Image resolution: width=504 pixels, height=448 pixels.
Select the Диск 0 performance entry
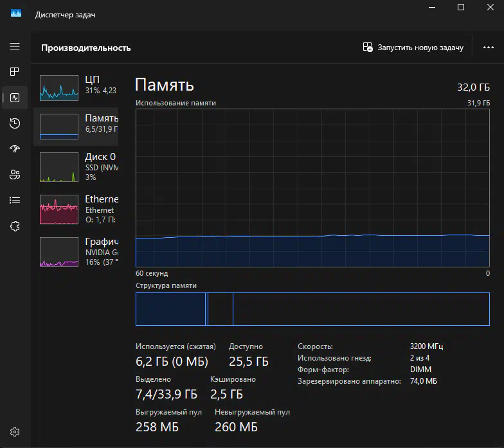(x=76, y=167)
